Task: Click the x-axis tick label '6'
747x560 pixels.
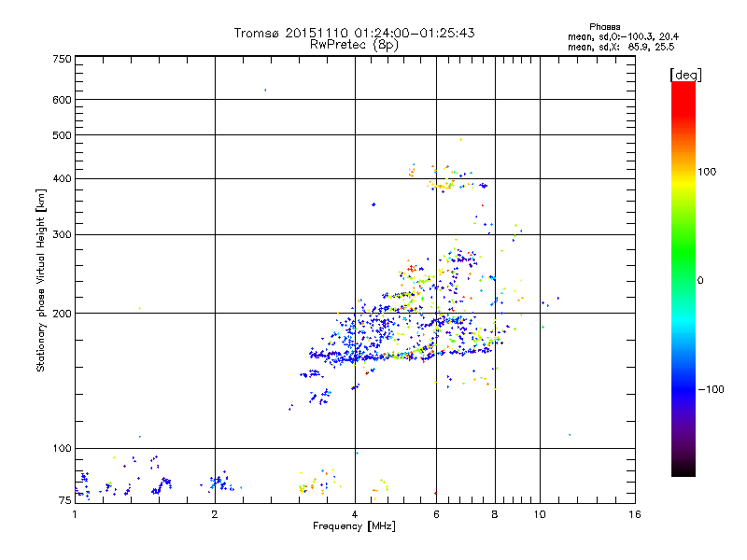Action: pyautogui.click(x=436, y=514)
